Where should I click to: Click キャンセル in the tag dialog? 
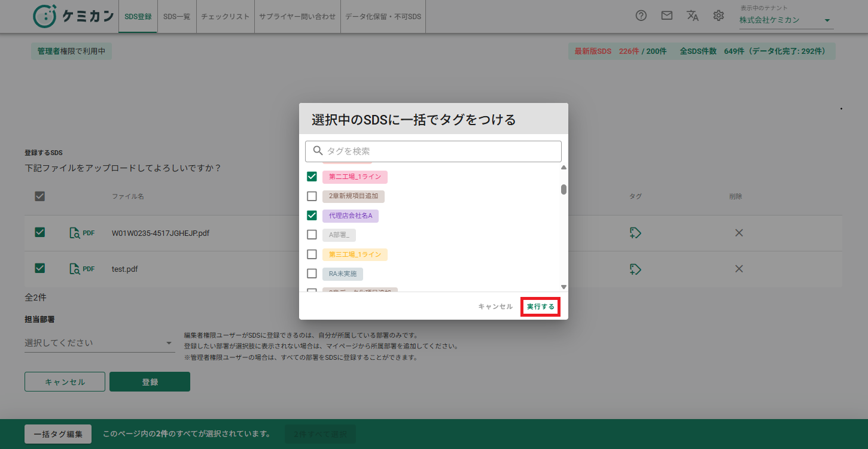[x=495, y=307]
